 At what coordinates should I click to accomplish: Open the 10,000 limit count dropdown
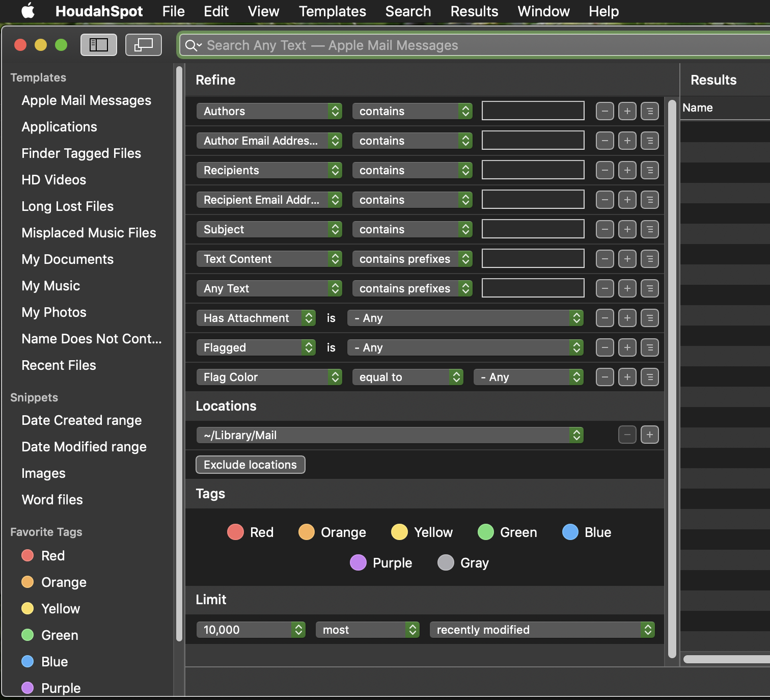(251, 630)
